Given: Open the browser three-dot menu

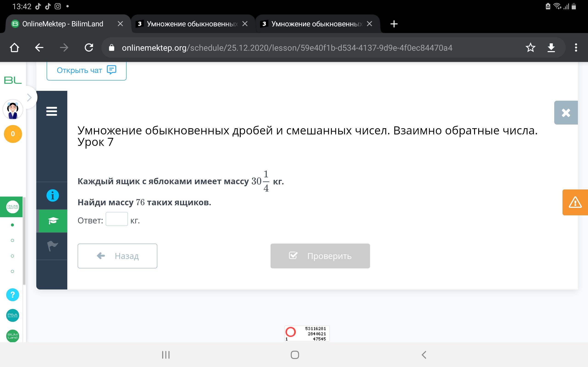Looking at the screenshot, I should click(x=576, y=47).
